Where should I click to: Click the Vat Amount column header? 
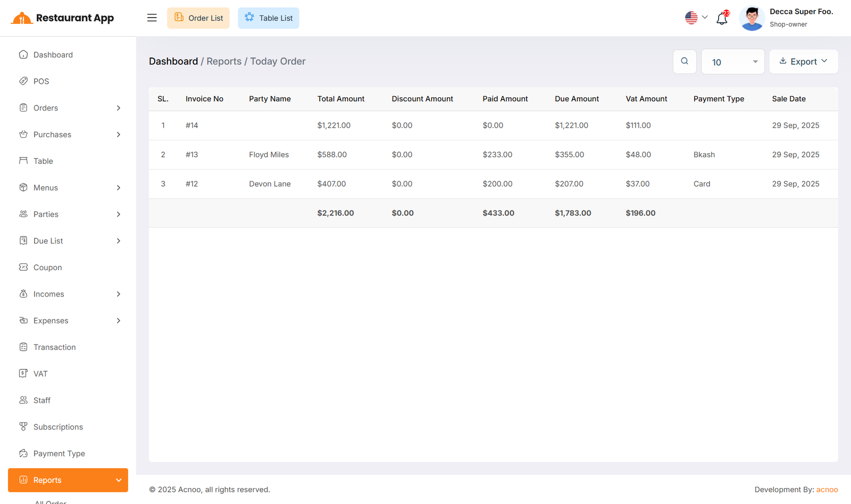[x=646, y=99]
